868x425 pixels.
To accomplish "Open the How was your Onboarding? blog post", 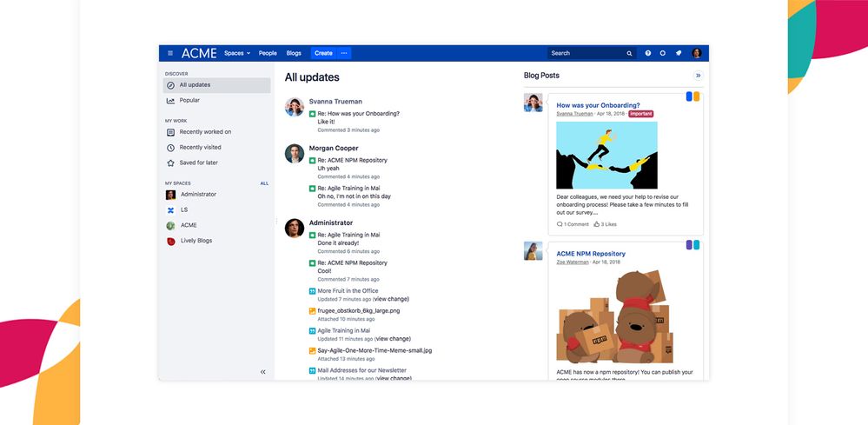I will tap(598, 105).
